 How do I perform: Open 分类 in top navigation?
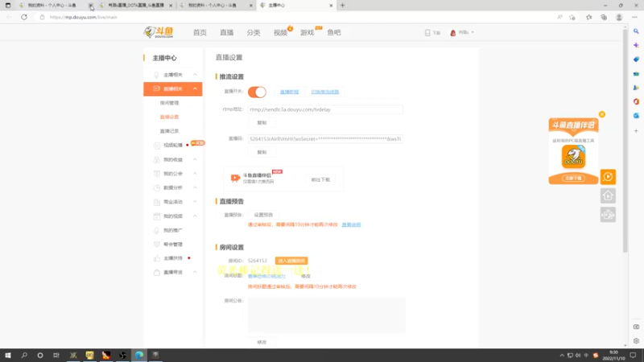[254, 32]
